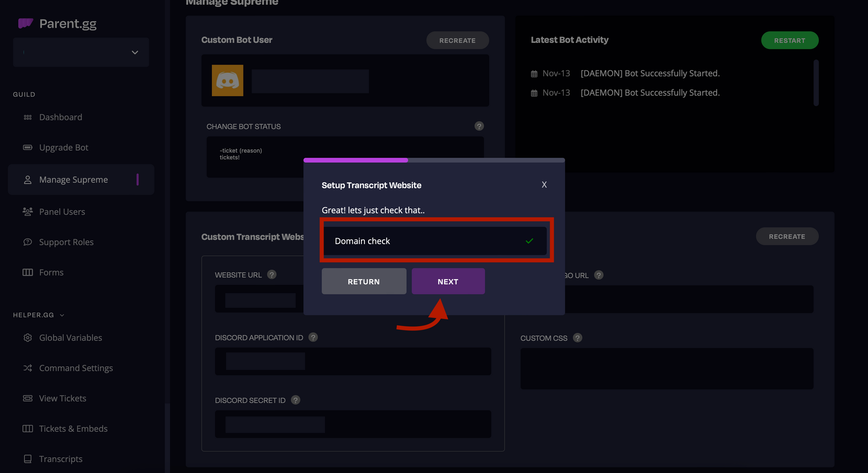Click the bot activity scrollbar
This screenshot has height=473, width=868.
pyautogui.click(x=816, y=82)
